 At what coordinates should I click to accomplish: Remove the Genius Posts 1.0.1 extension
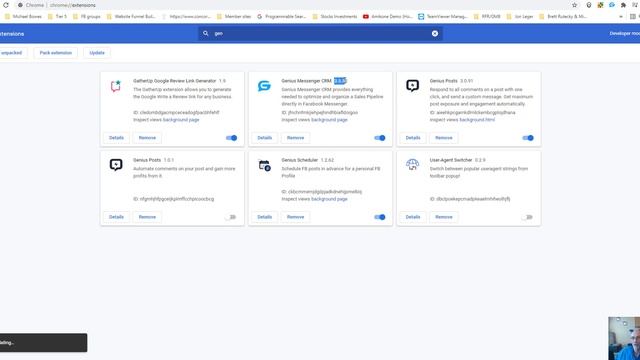tap(147, 217)
